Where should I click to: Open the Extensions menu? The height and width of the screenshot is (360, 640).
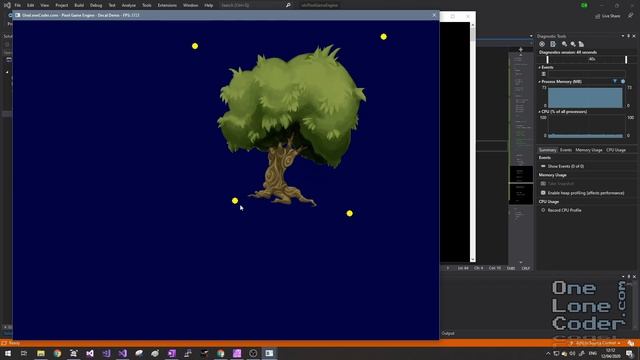(x=167, y=5)
